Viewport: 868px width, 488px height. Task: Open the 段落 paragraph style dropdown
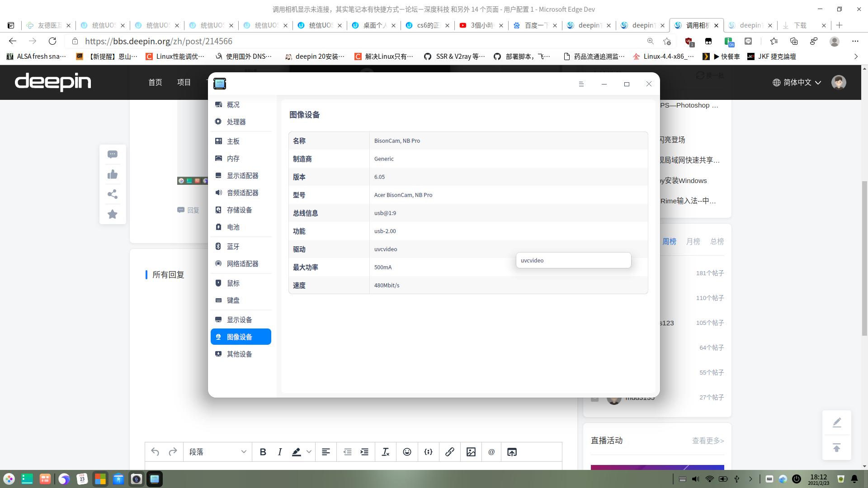click(x=217, y=452)
